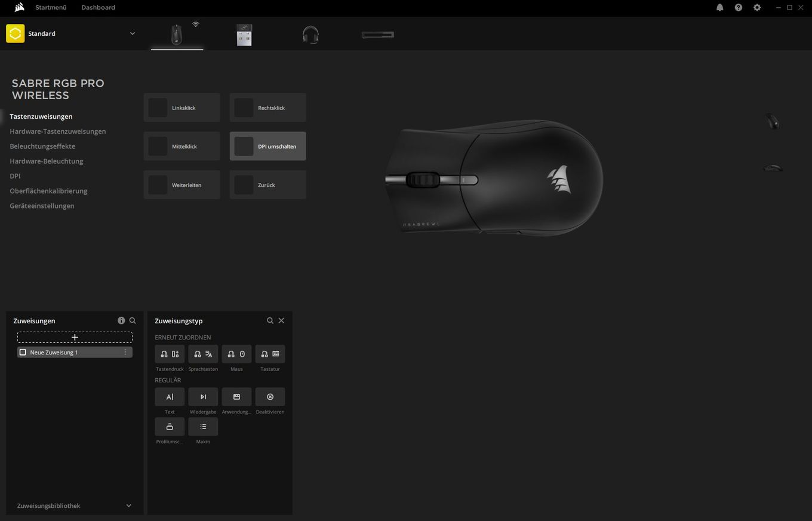This screenshot has width=812, height=521.
Task: Open the Startmenü tab
Action: click(51, 7)
